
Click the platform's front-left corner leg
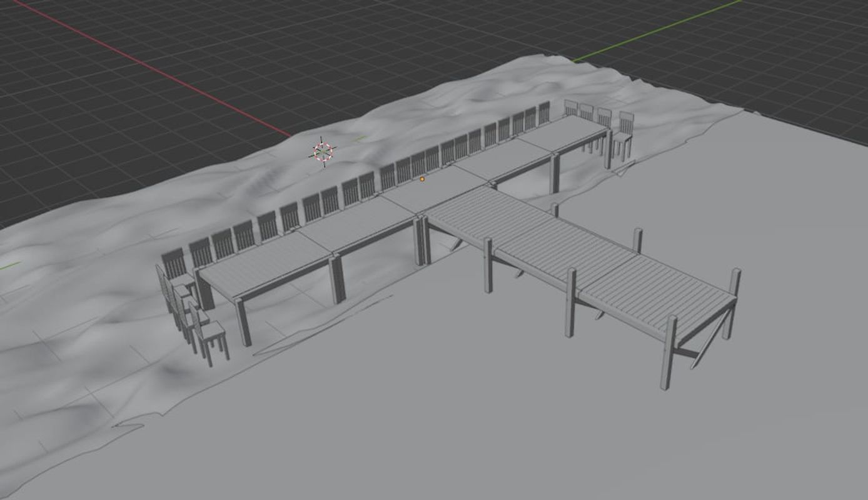pyautogui.click(x=243, y=322)
